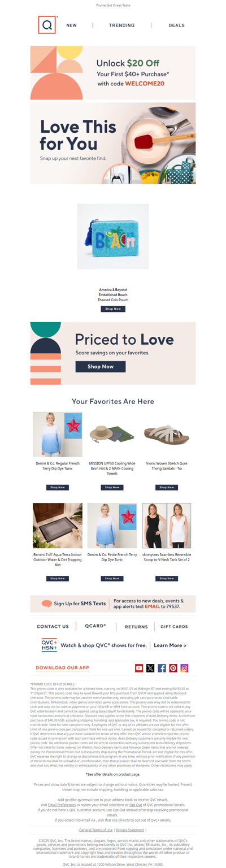Click the QVC Q logo
Screen dimensions: 226x868
[47, 25]
